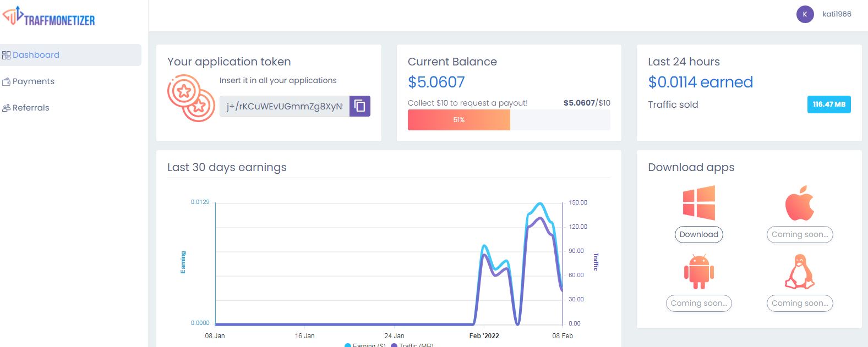Go to the Payments page

(33, 81)
